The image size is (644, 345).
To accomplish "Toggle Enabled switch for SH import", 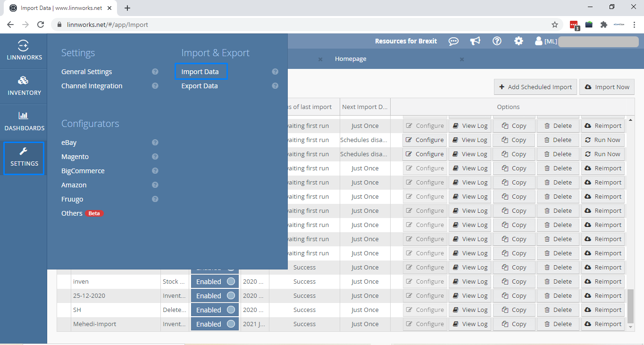I will [x=215, y=310].
